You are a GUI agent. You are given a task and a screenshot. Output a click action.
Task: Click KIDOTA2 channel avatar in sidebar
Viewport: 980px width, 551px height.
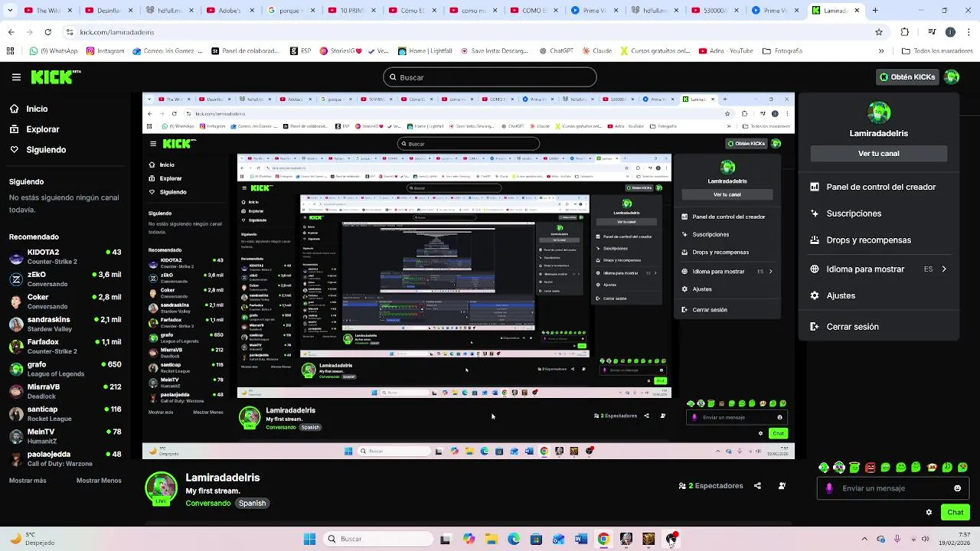16,256
